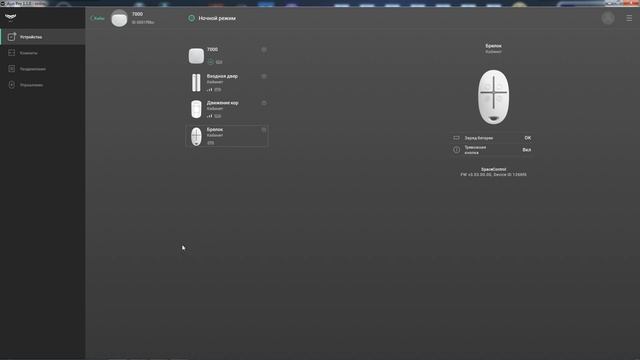
Task: Click hub name 7000 in header
Action: coord(138,14)
